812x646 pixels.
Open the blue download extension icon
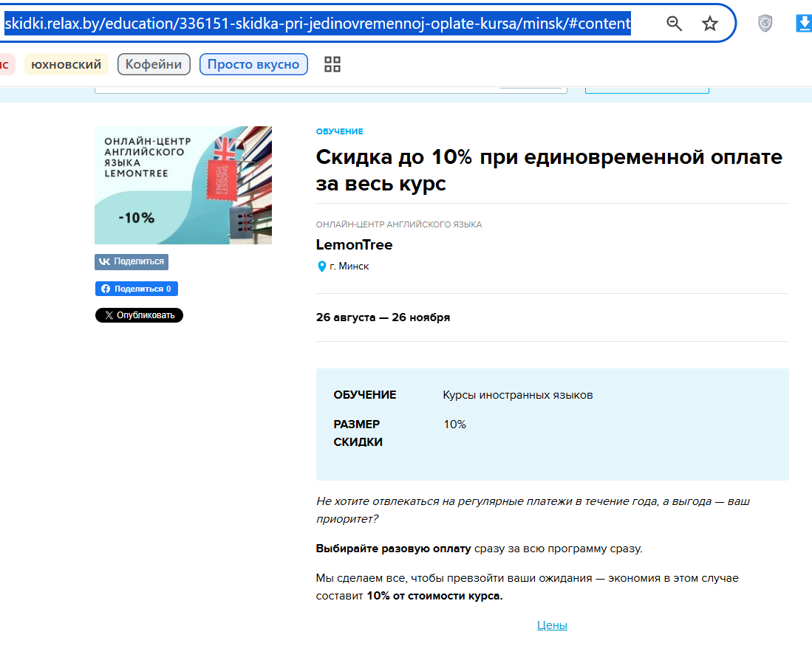click(x=803, y=24)
